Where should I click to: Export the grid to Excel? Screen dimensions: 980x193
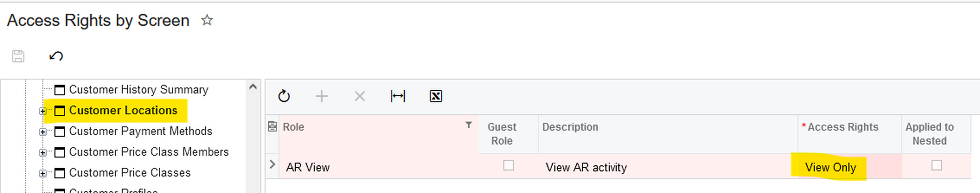(x=436, y=96)
